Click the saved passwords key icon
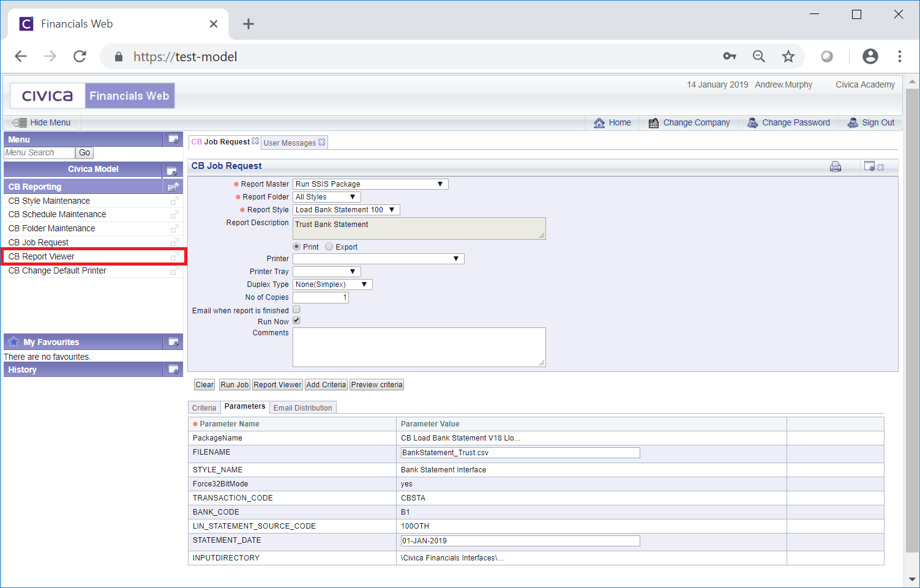 pyautogui.click(x=730, y=56)
